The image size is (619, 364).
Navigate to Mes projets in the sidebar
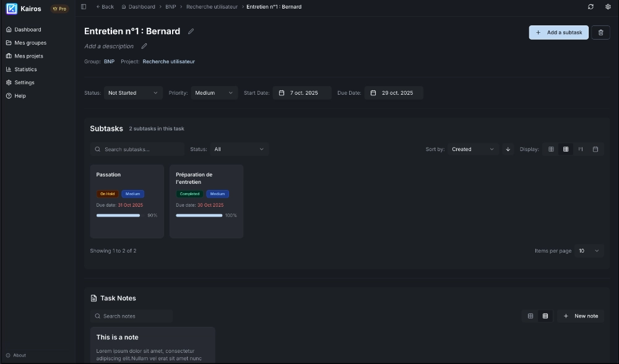click(x=27, y=56)
